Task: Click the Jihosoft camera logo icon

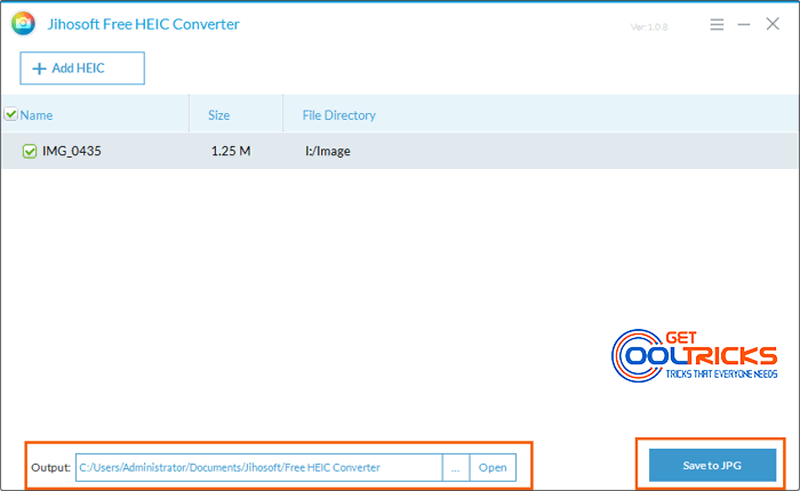Action: 23,23
